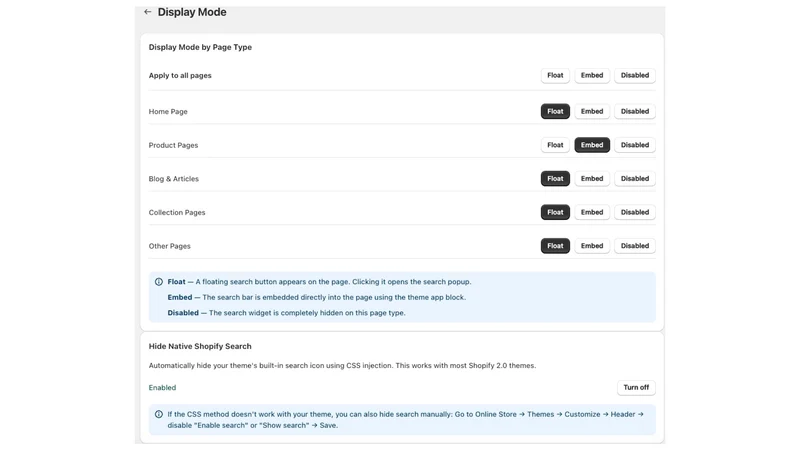Click the Enabled status text

162,388
